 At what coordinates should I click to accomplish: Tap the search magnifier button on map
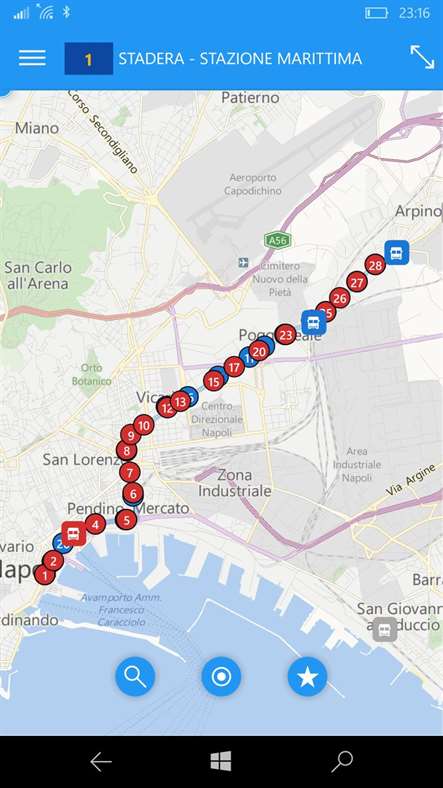[x=135, y=676]
